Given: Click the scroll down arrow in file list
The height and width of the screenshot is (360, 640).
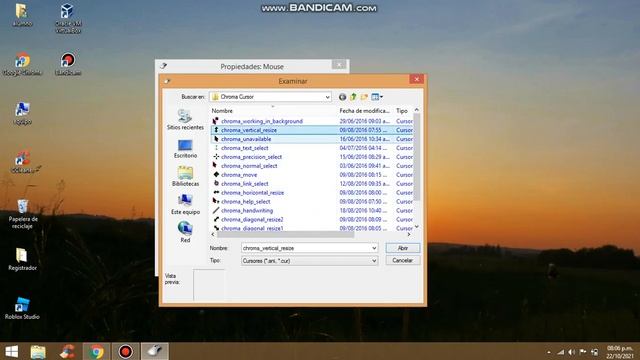Looking at the screenshot, I should 417,227.
